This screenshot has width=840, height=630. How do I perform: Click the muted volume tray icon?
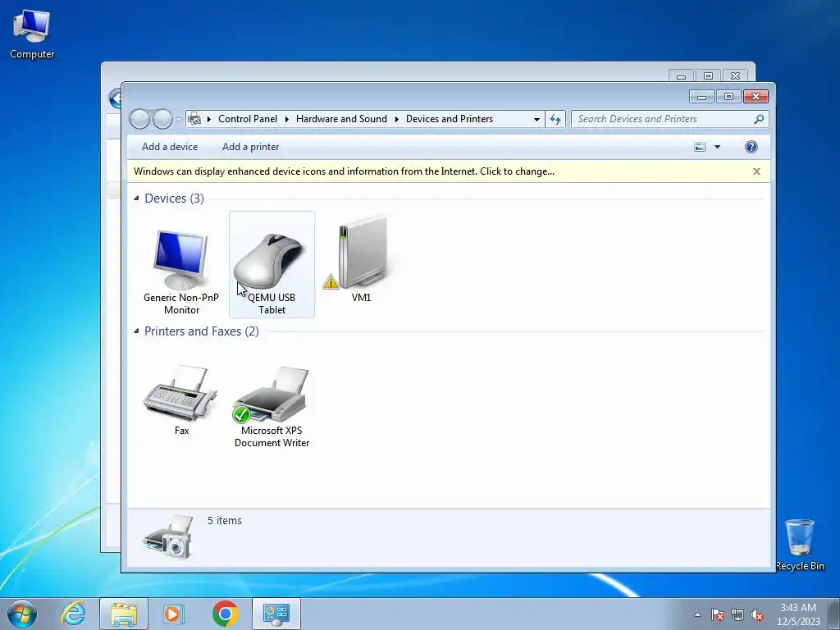[757, 614]
